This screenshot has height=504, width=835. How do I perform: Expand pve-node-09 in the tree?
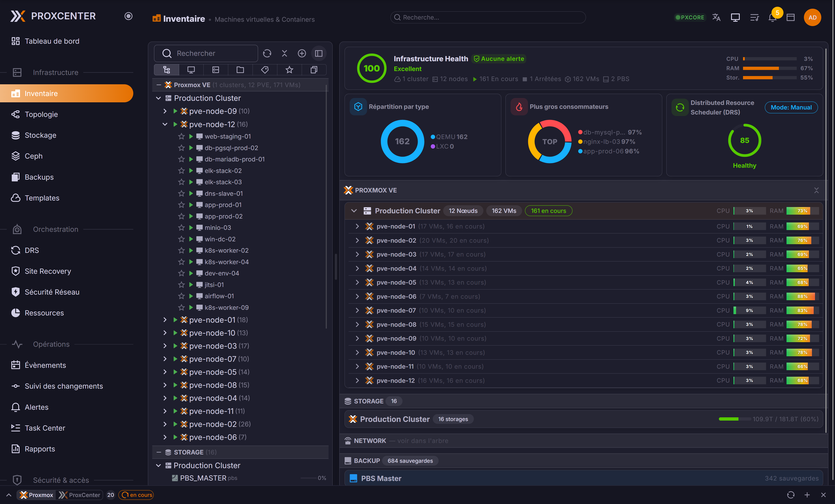[x=165, y=111]
